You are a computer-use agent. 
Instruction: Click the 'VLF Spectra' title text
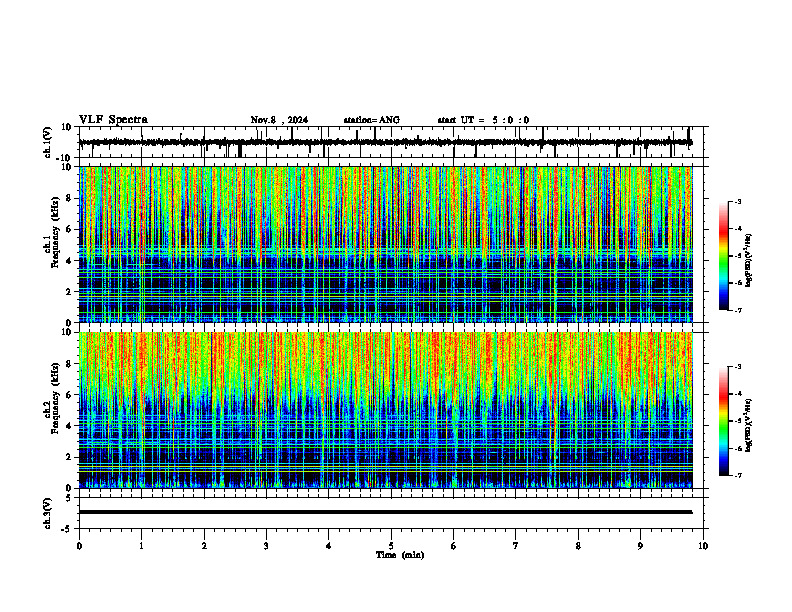[113, 120]
